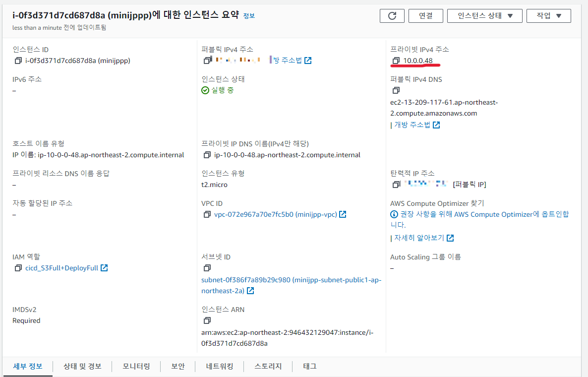Copy the instance ARN
This screenshot has width=588, height=377.
(207, 320)
